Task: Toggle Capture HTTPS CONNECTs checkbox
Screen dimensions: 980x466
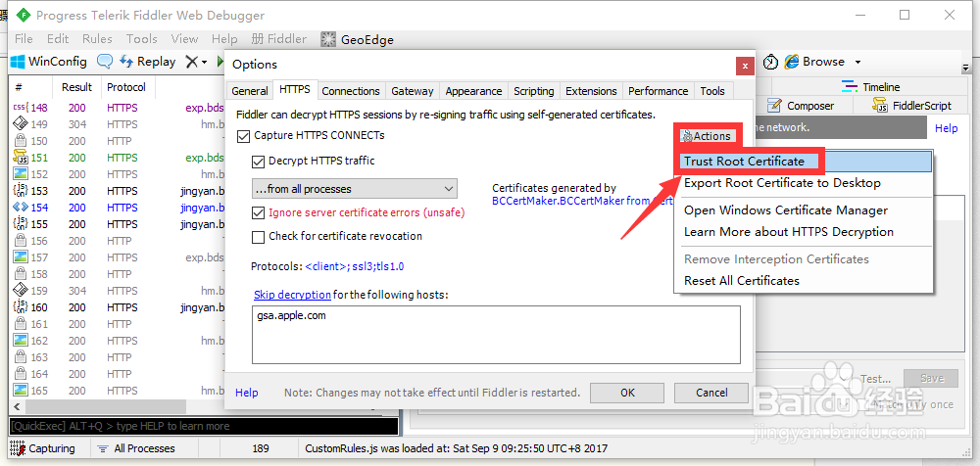Action: tap(244, 135)
